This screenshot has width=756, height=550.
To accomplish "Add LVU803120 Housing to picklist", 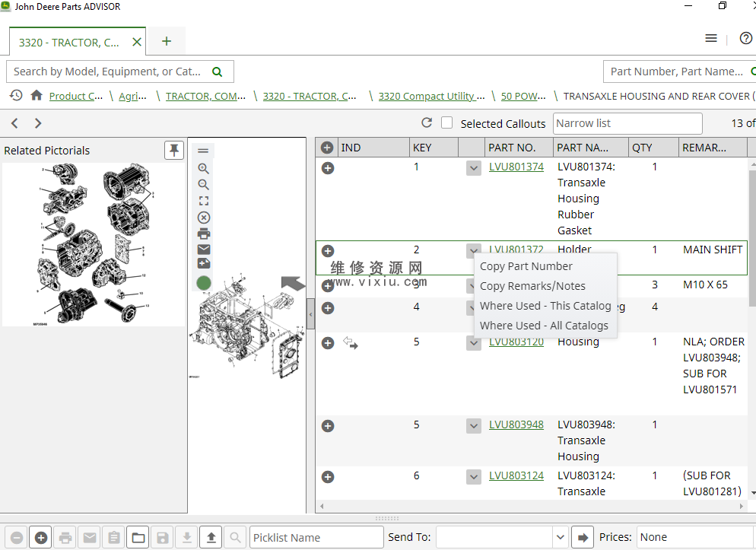I will click(328, 343).
